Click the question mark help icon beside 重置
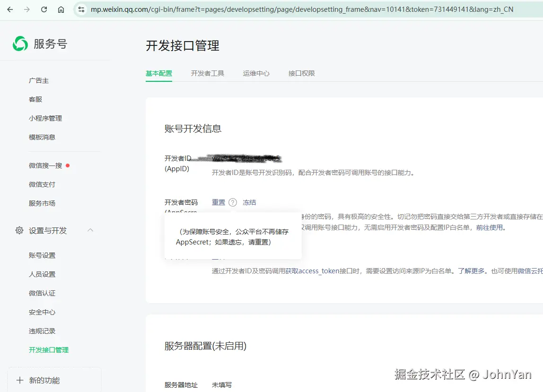Screen dimensions: 543x392 (233, 202)
